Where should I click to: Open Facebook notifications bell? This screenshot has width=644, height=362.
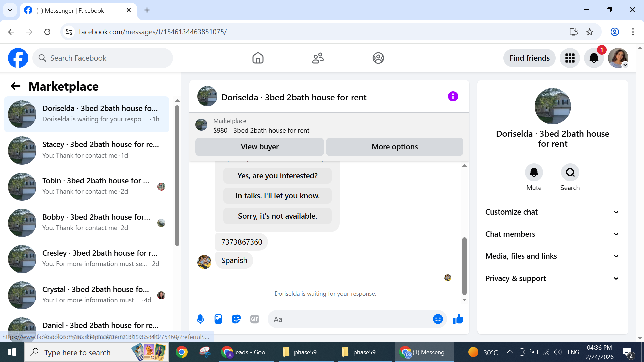point(594,58)
